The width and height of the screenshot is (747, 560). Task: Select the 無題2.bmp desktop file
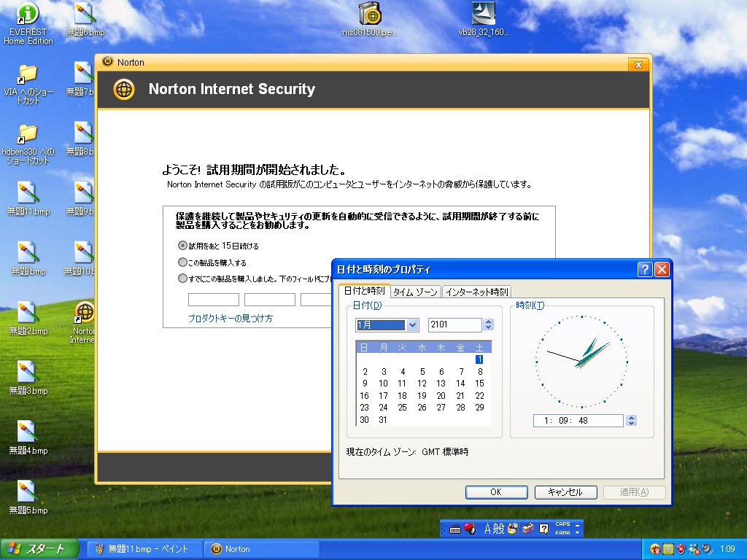click(28, 318)
